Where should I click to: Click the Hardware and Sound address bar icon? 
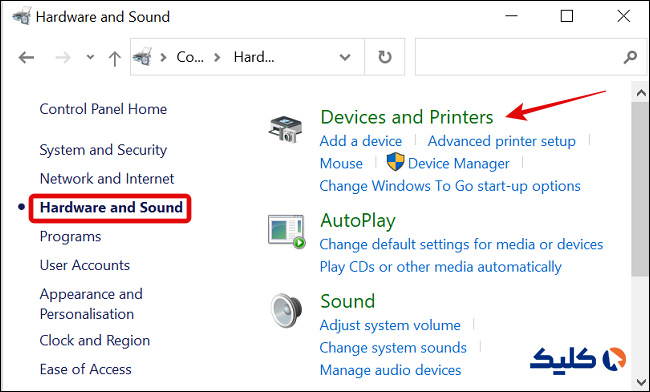(142, 57)
